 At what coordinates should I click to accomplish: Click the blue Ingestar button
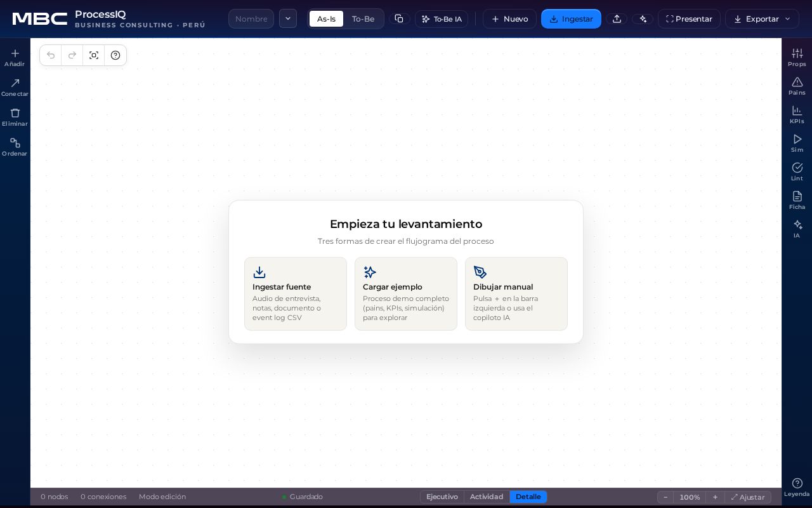571,19
